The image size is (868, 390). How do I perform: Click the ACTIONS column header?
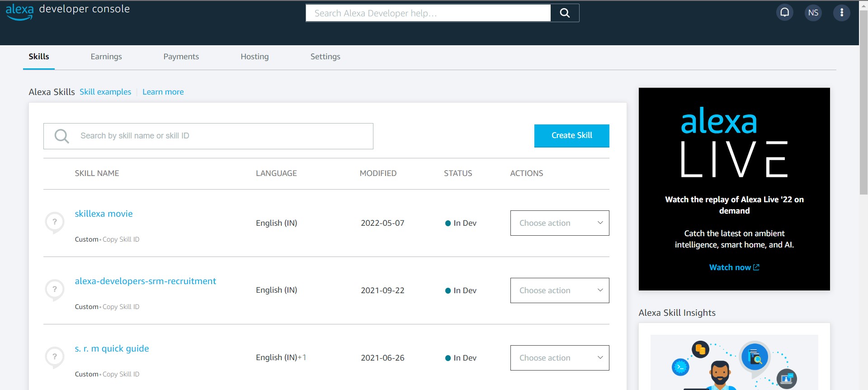tap(527, 173)
